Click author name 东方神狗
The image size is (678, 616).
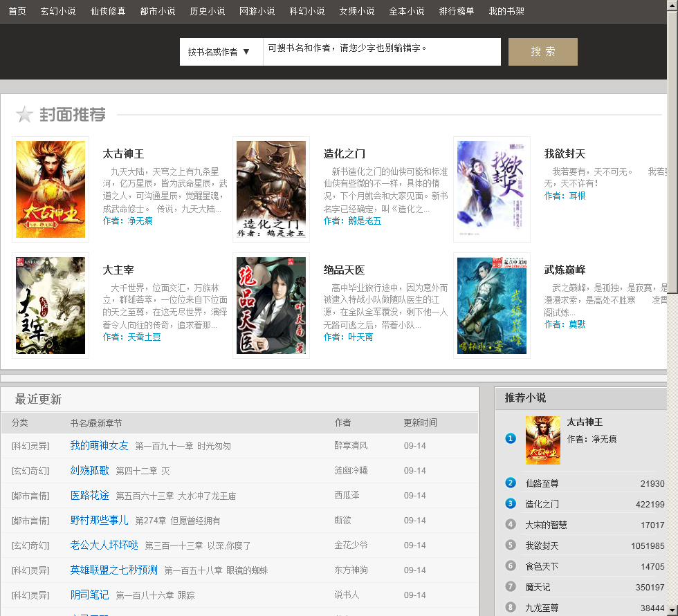[351, 570]
